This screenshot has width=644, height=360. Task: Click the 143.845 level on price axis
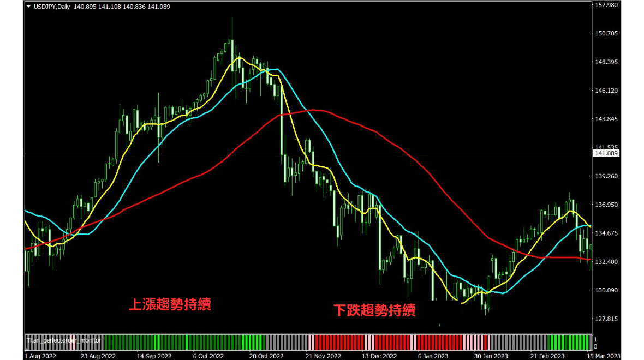click(x=606, y=119)
